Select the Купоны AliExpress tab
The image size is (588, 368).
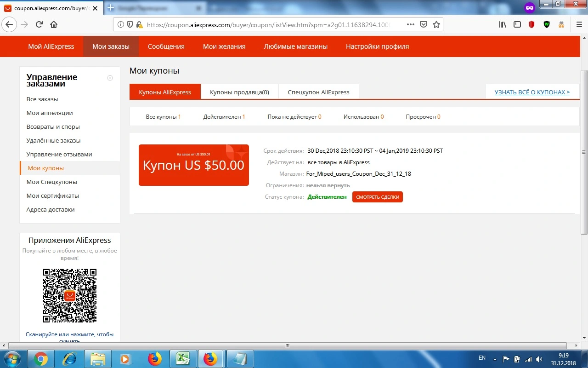point(165,92)
